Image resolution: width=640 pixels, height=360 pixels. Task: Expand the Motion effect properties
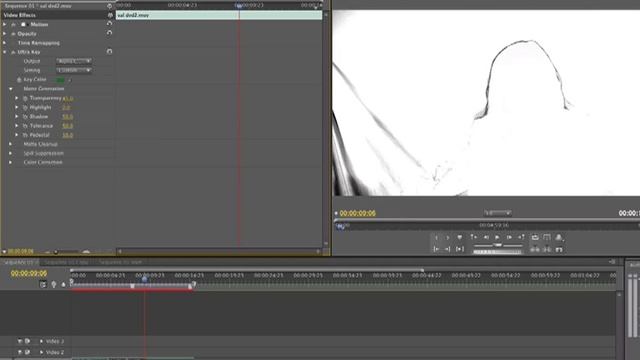[4, 24]
